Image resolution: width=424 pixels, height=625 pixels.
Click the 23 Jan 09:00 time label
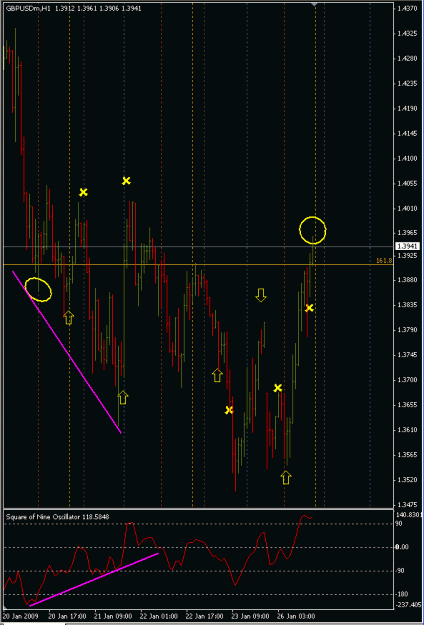pos(251,616)
